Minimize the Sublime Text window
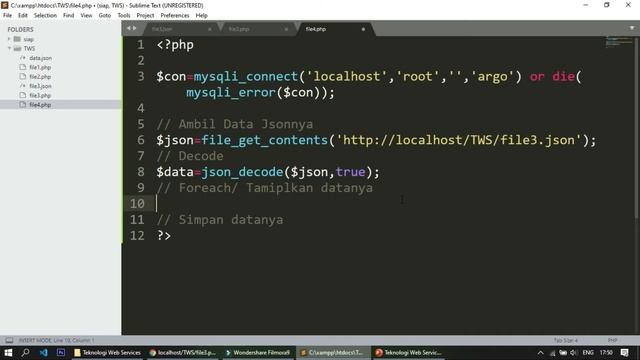640x360 pixels. pyautogui.click(x=586, y=5)
